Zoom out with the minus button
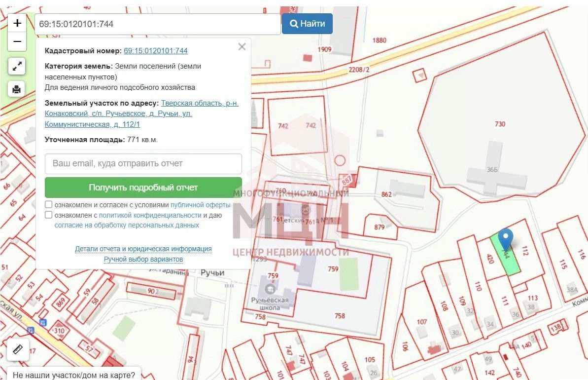The width and height of the screenshot is (588, 380). [x=17, y=41]
